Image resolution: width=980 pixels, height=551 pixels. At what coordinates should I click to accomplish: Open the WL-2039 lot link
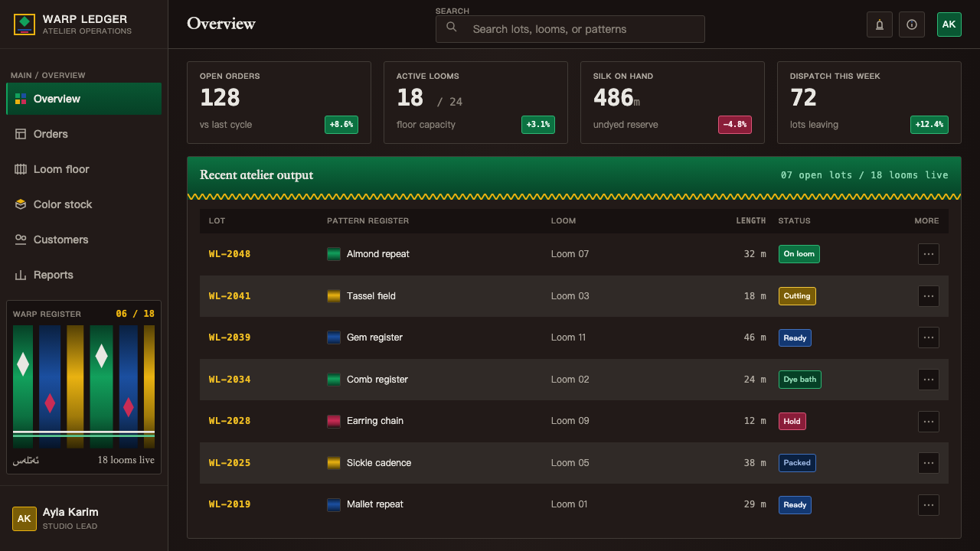click(230, 337)
